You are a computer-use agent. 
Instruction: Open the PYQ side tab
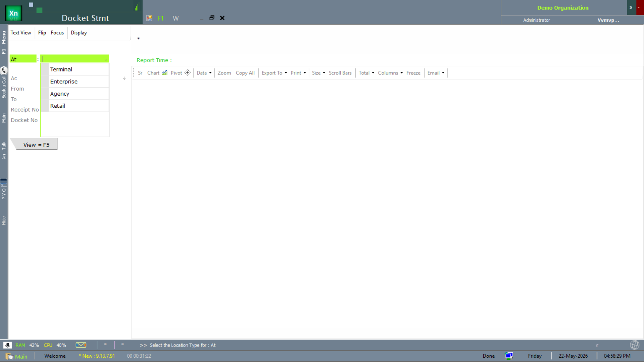4,194
